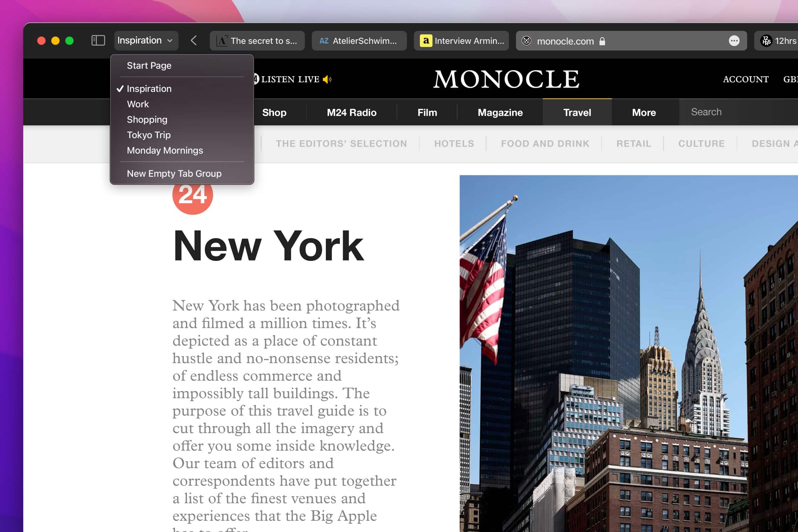Click the back navigation arrow icon
Viewport: 798px width, 532px height.
194,40
